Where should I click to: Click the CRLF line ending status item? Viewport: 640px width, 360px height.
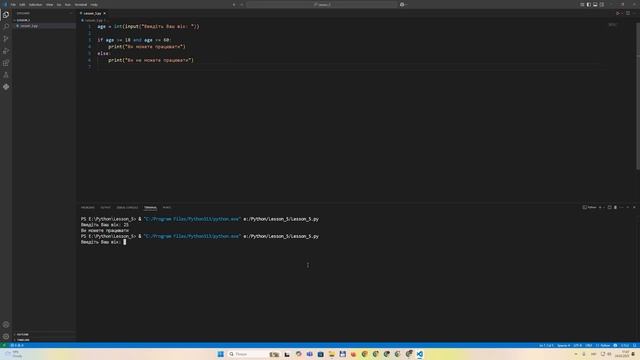coord(589,345)
